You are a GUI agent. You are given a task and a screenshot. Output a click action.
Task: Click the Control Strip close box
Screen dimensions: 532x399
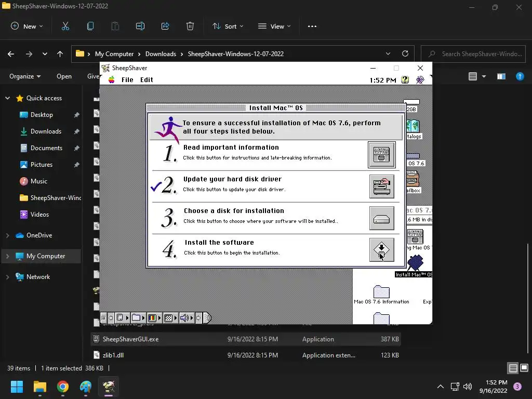pyautogui.click(x=103, y=318)
